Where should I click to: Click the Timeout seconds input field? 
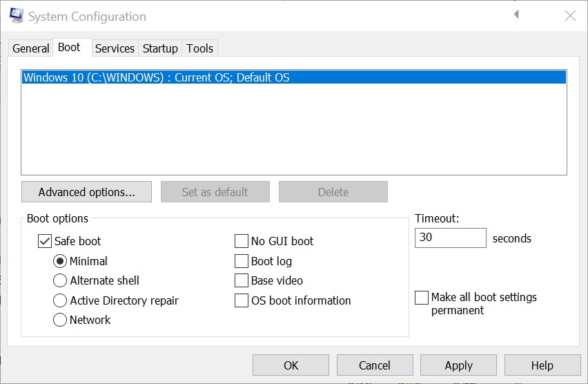pos(450,238)
